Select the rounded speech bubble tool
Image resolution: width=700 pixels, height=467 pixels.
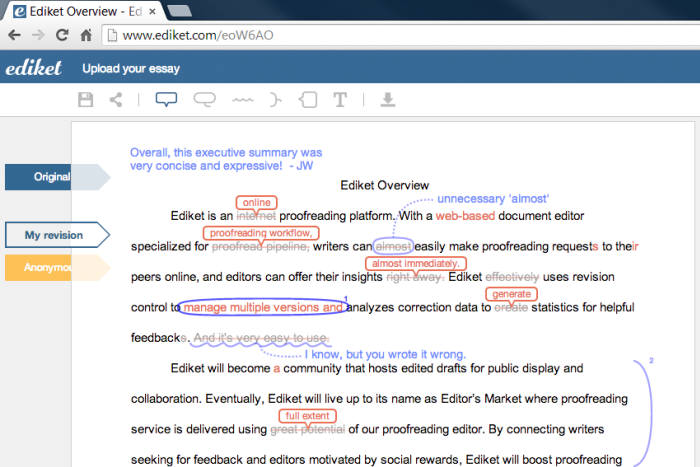pyautogui.click(x=204, y=99)
